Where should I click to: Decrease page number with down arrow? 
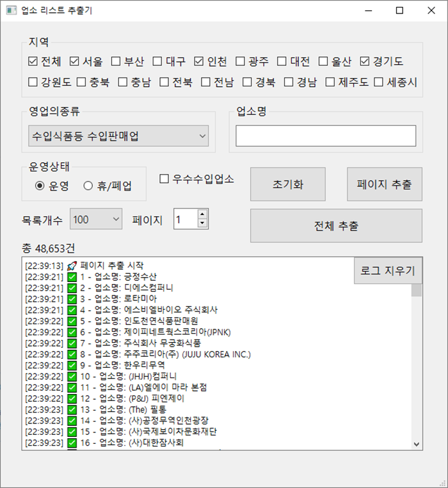pyautogui.click(x=202, y=223)
